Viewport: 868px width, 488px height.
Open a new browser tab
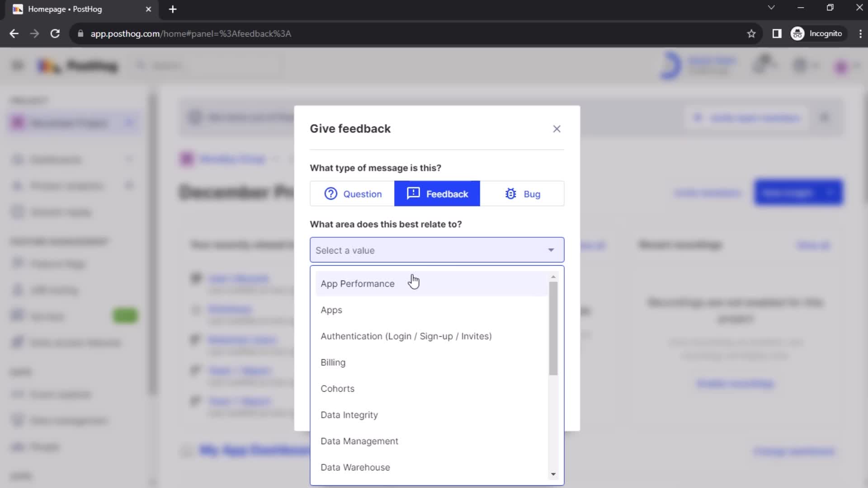pos(173,9)
